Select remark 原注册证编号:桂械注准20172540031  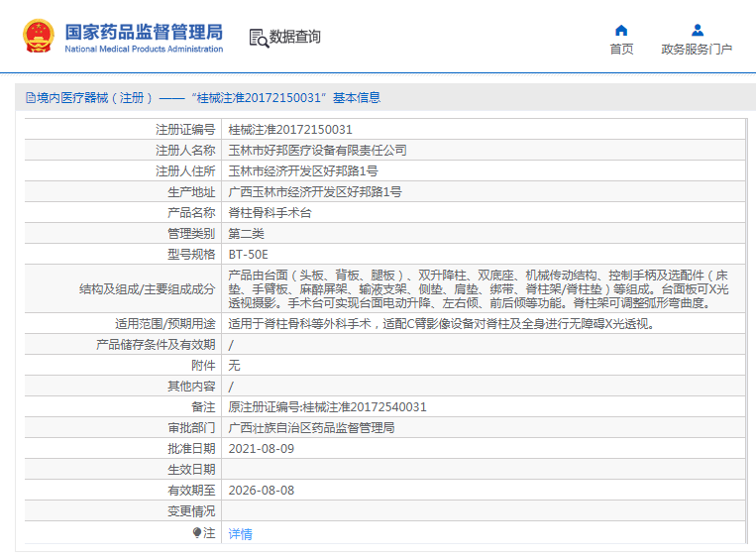pos(327,407)
